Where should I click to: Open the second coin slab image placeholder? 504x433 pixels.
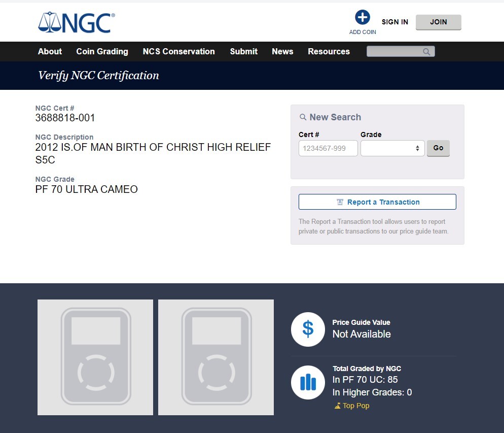[216, 357]
